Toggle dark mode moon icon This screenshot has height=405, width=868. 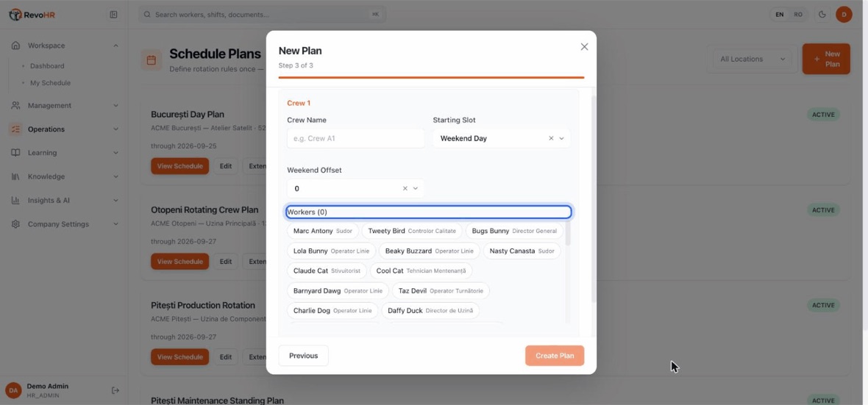[x=822, y=15]
